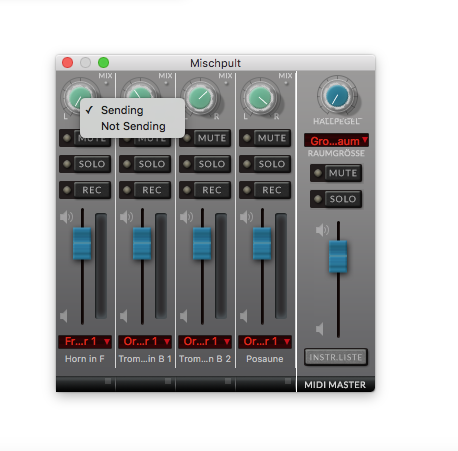The height and width of the screenshot is (451, 458).
Task: Click the MIDI Master volume fader handle
Action: (338, 256)
